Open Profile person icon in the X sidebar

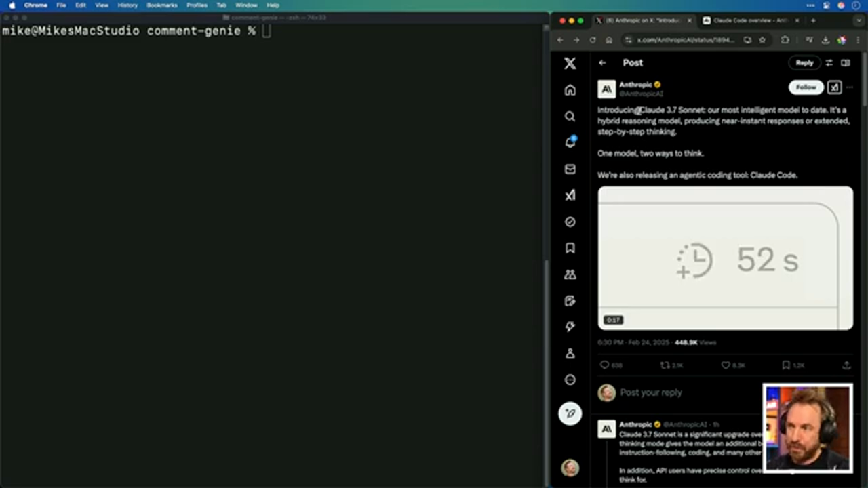[570, 353]
